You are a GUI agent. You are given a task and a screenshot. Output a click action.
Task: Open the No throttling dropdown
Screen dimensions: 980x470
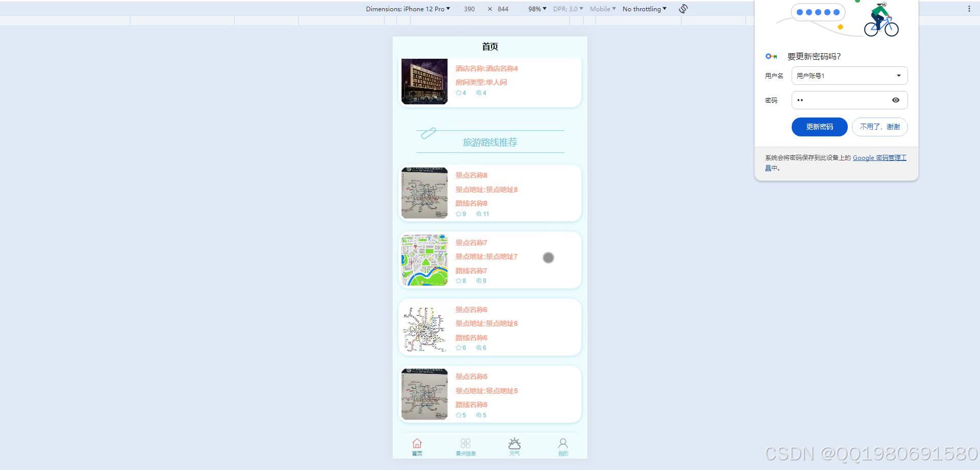pyautogui.click(x=645, y=9)
